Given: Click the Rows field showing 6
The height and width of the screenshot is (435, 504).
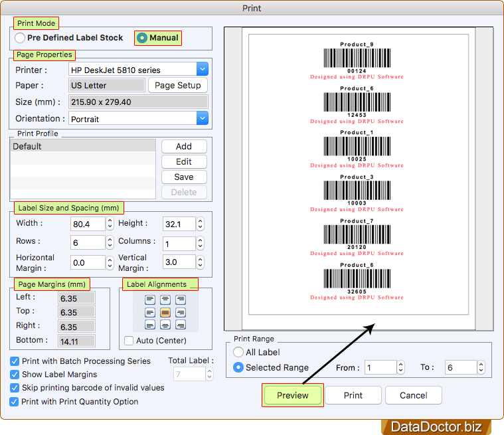Looking at the screenshot, I should click(88, 242).
